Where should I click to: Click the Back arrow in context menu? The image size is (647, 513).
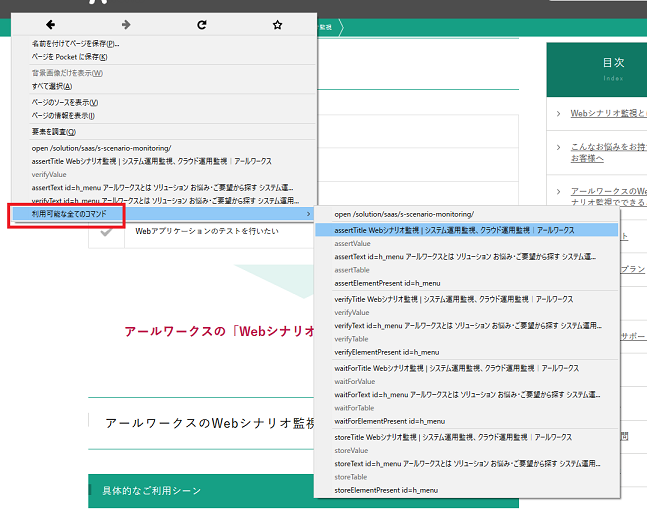50,25
